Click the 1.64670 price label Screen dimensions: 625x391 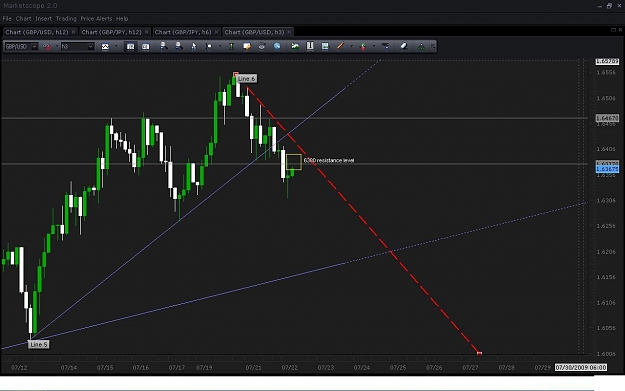(x=607, y=118)
